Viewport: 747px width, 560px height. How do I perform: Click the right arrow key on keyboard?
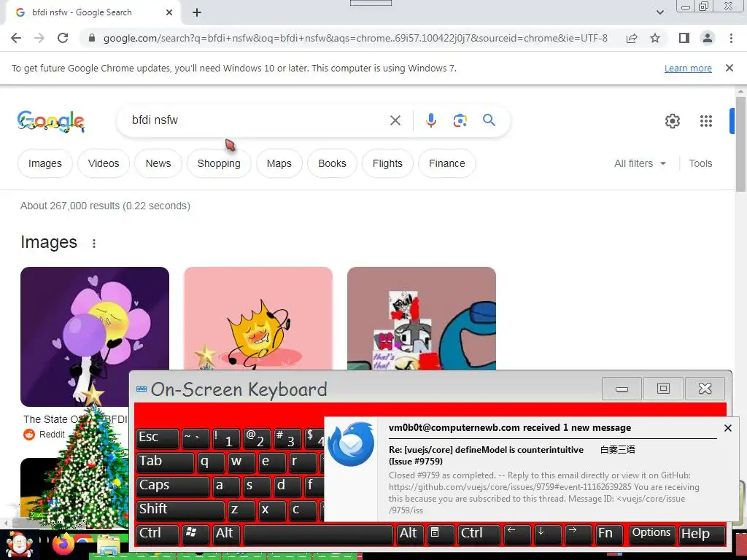click(578, 534)
